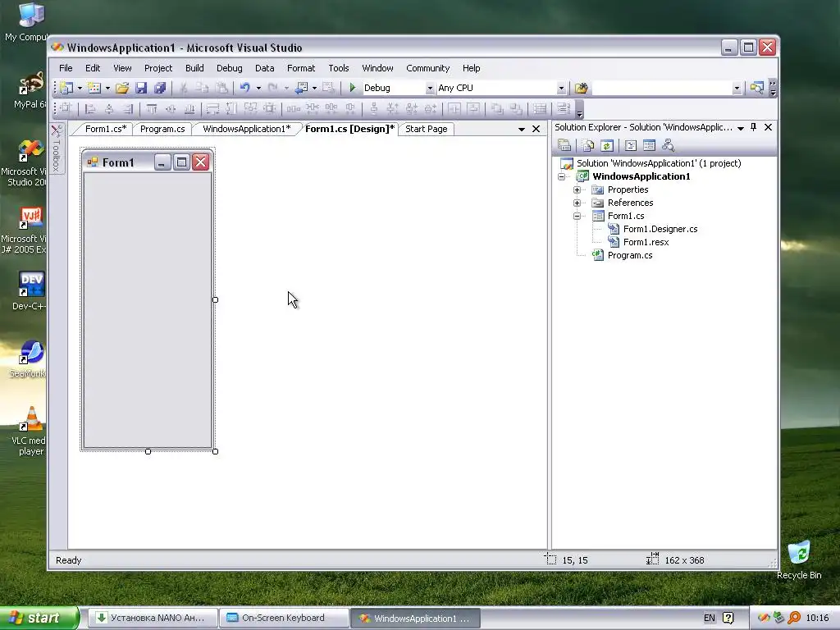
Task: Open the active files list dropdown arrow
Action: tap(521, 129)
